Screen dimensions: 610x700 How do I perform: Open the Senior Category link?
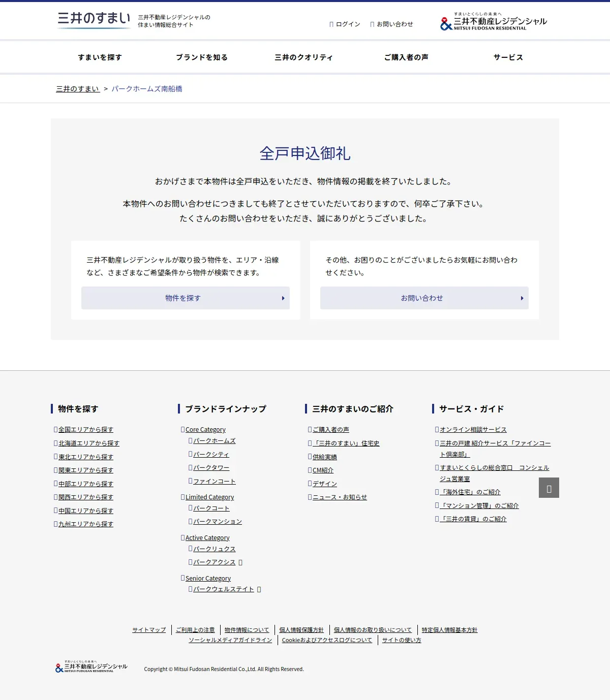point(208,579)
